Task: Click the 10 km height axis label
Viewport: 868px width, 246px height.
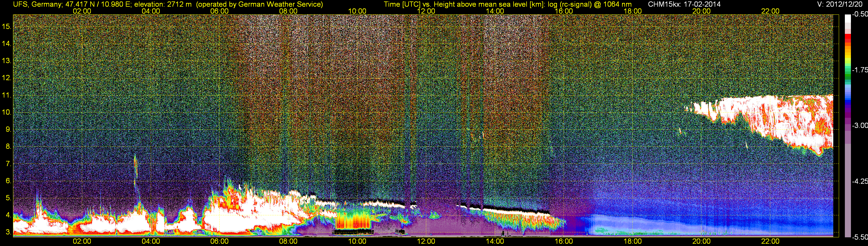Action: [x=6, y=112]
